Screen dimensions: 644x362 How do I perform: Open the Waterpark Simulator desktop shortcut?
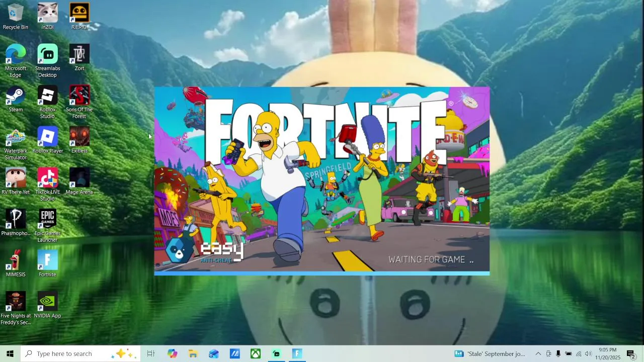16,143
